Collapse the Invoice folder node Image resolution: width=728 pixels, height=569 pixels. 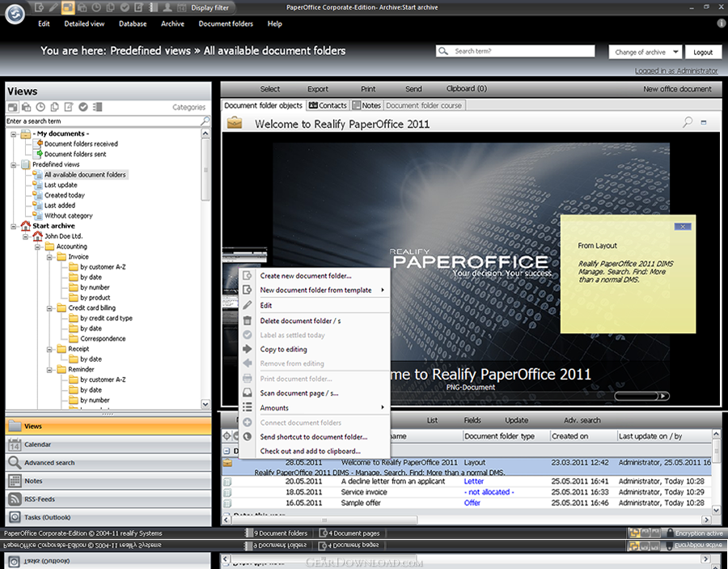click(x=49, y=257)
